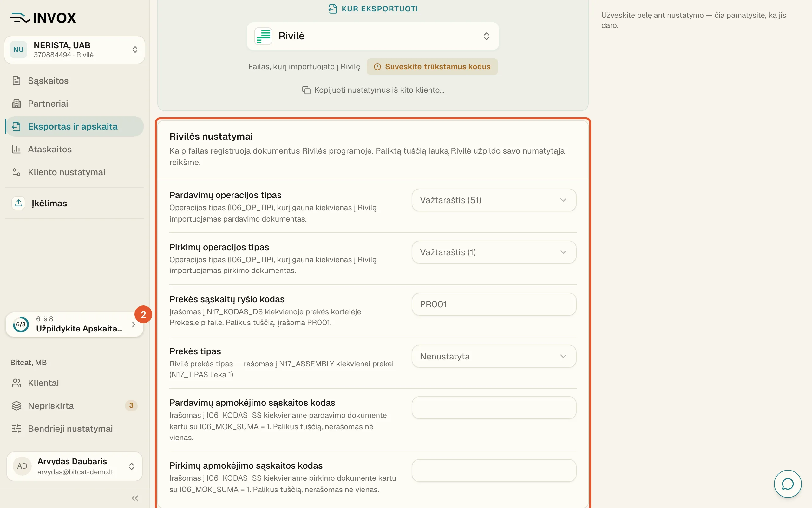Click the Partneriai building icon

coord(16,104)
